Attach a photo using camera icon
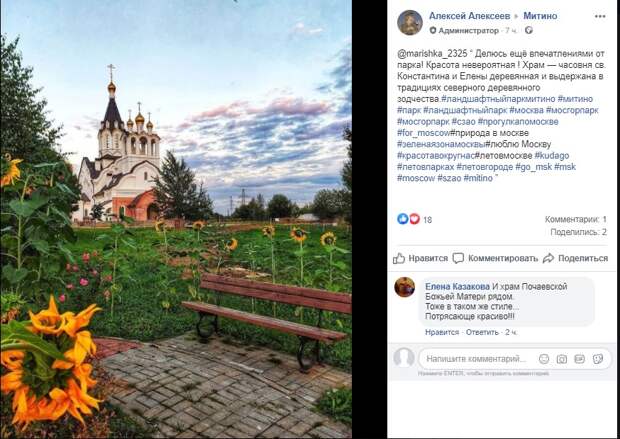 (561, 359)
